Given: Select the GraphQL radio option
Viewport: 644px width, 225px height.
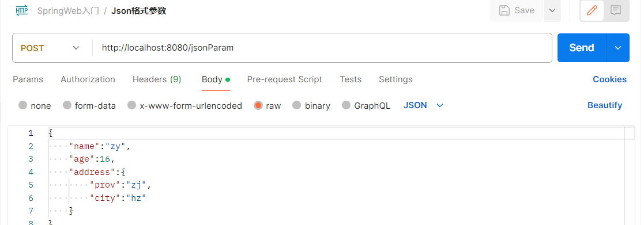Looking at the screenshot, I should click(x=347, y=105).
